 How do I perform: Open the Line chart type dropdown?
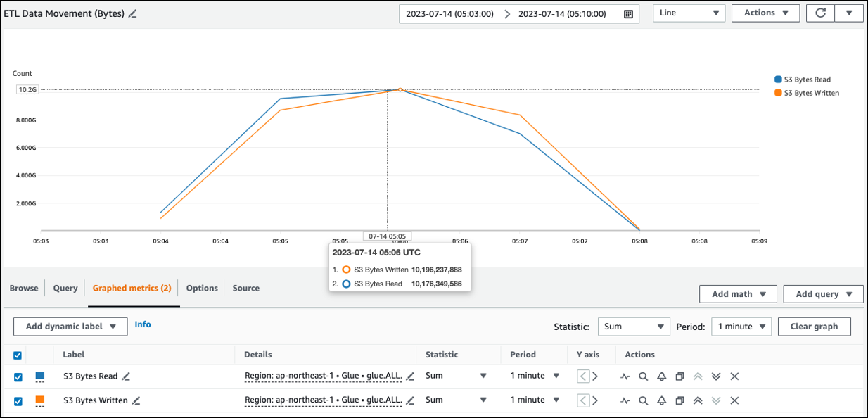click(689, 13)
